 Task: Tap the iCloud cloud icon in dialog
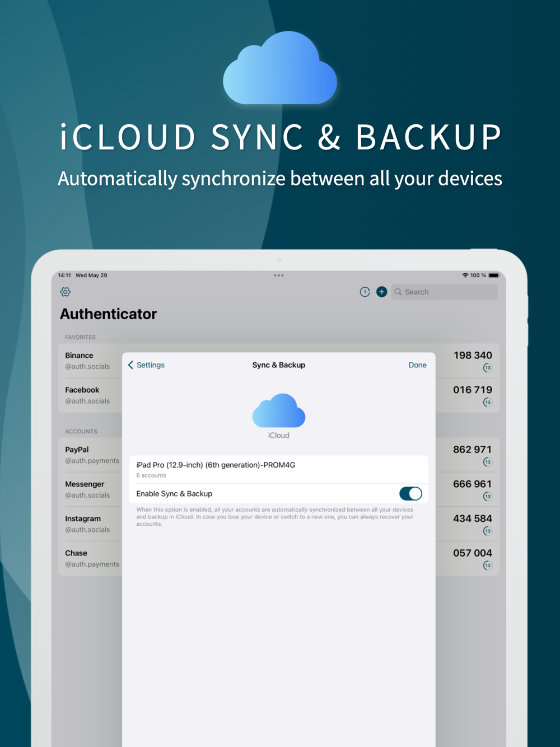pyautogui.click(x=279, y=410)
